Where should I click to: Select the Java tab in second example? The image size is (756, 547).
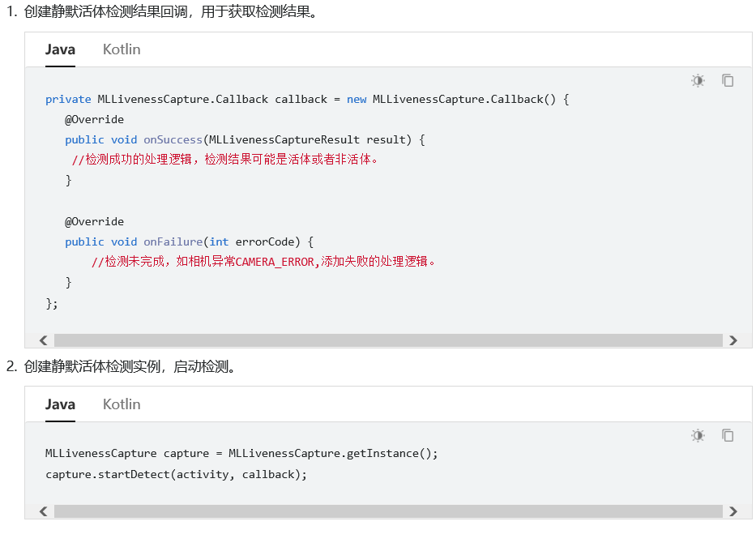point(60,404)
